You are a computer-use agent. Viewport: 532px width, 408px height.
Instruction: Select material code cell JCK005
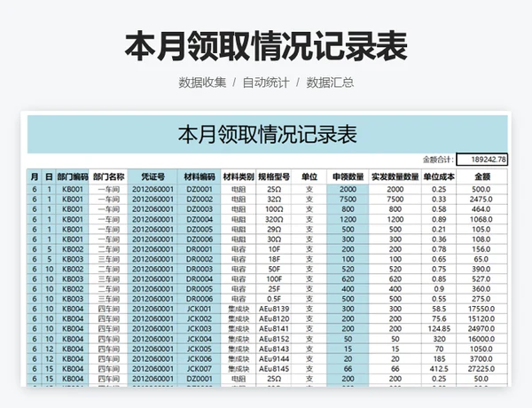(199, 349)
